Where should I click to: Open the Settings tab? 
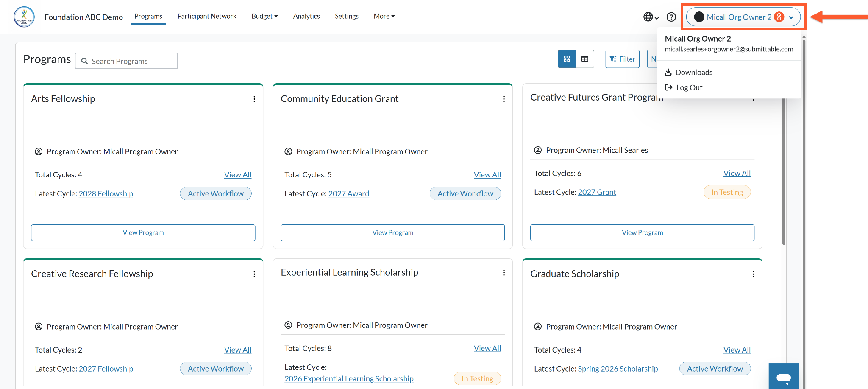tap(347, 16)
